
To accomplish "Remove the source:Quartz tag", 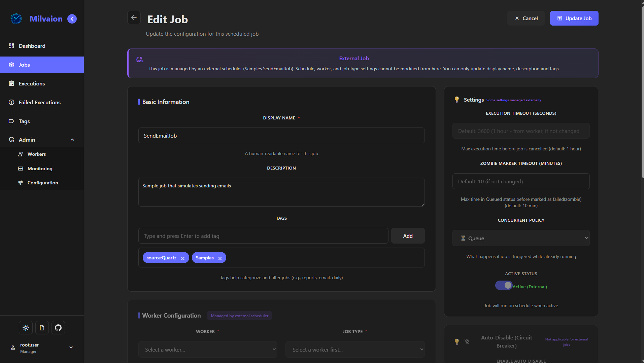I will coord(183,258).
